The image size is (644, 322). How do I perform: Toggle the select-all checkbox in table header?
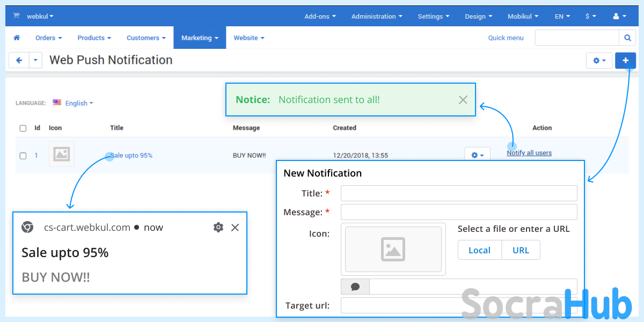23,128
